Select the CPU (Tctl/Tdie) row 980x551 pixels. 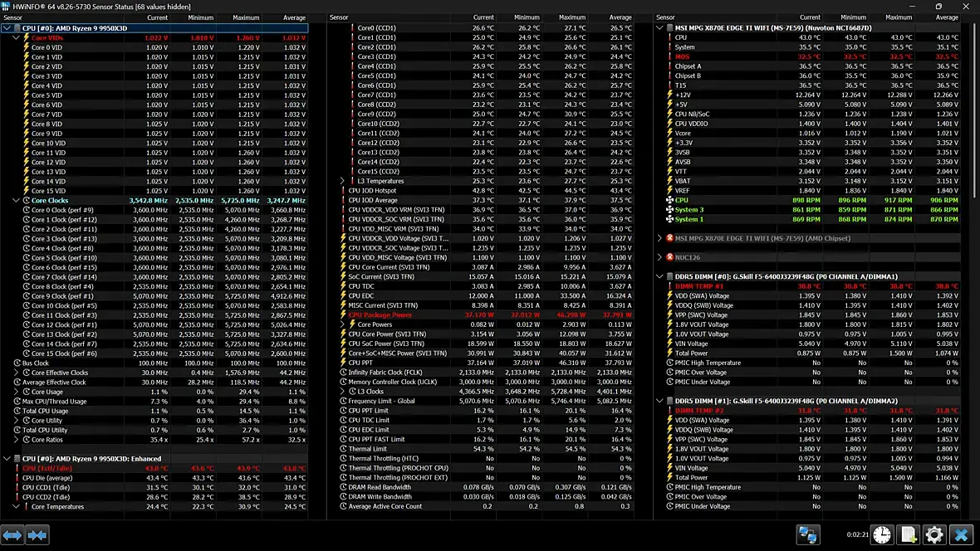pos(155,469)
